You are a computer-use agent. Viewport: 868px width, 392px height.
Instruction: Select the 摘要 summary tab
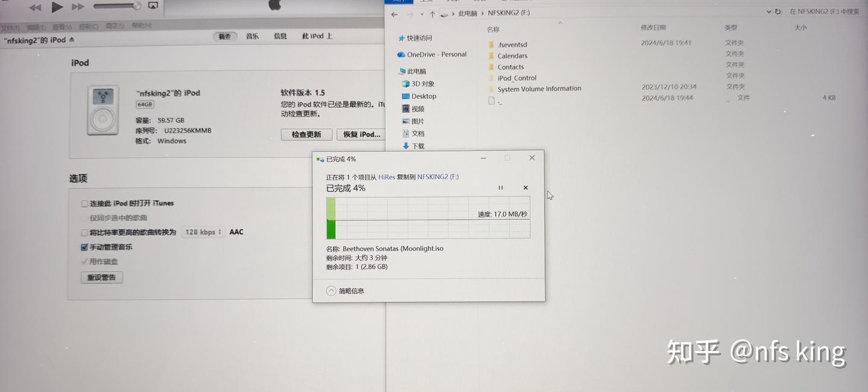click(x=224, y=37)
